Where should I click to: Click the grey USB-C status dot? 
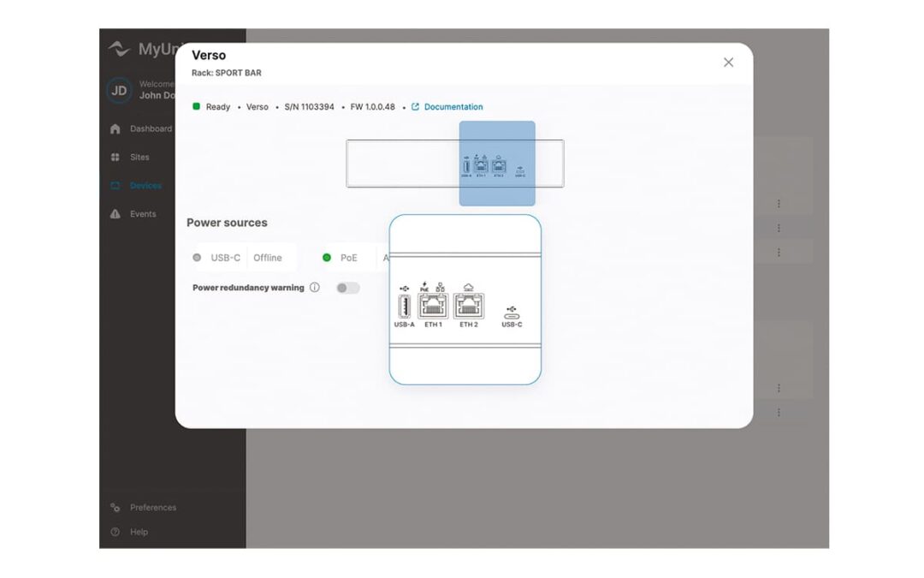click(197, 258)
